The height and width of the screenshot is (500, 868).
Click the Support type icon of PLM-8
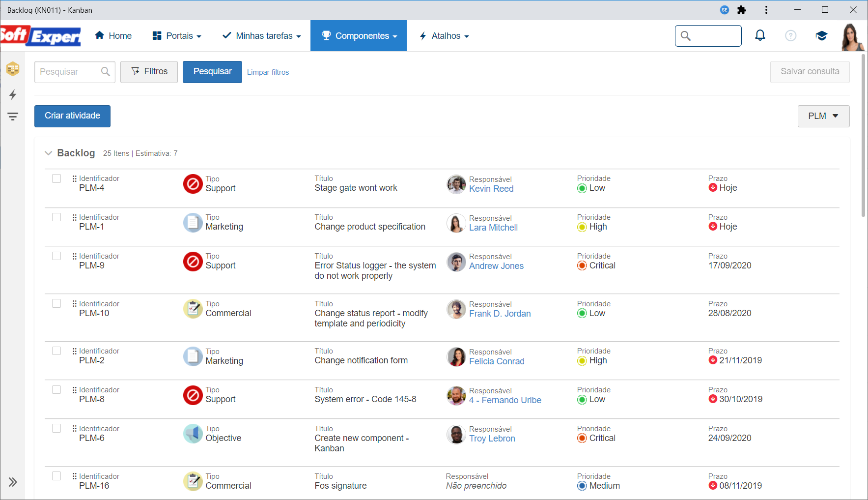193,395
